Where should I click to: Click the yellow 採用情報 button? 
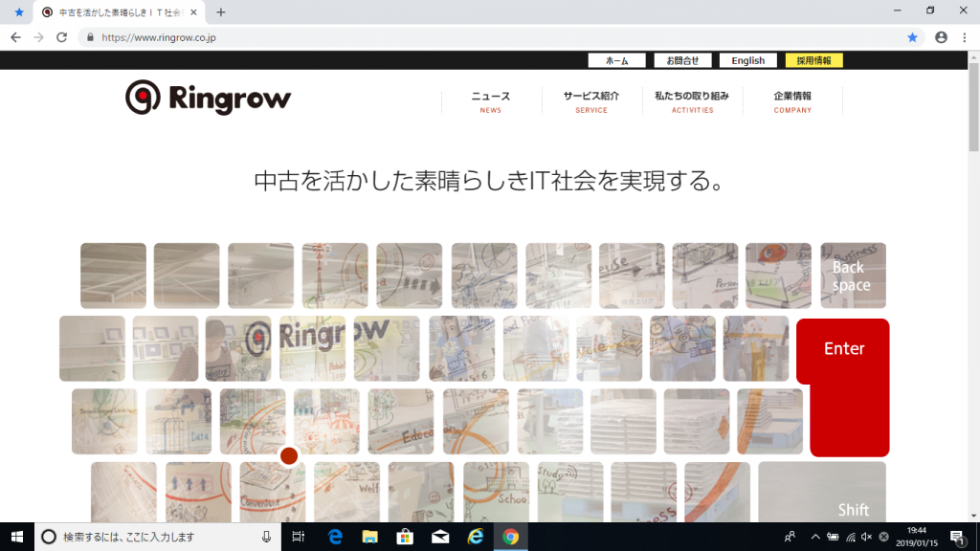click(814, 59)
